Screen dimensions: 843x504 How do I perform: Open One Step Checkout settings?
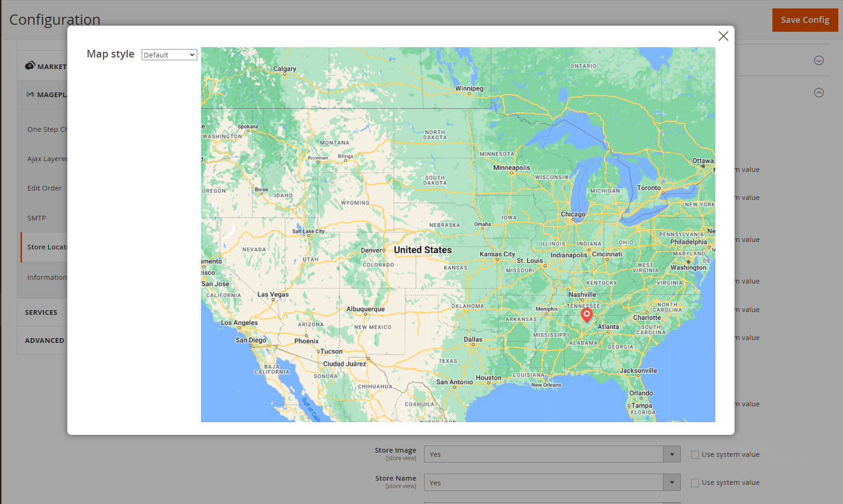(x=47, y=129)
